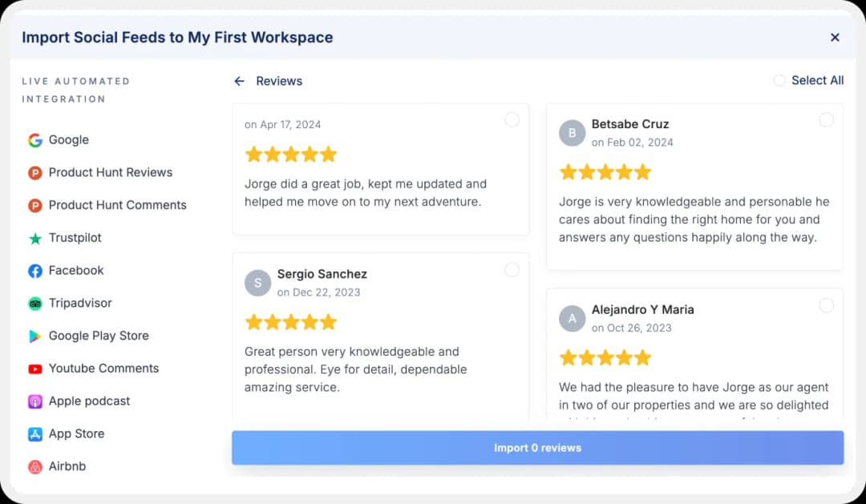
Task: Select the Youtube Comments icon
Action: [x=35, y=368]
